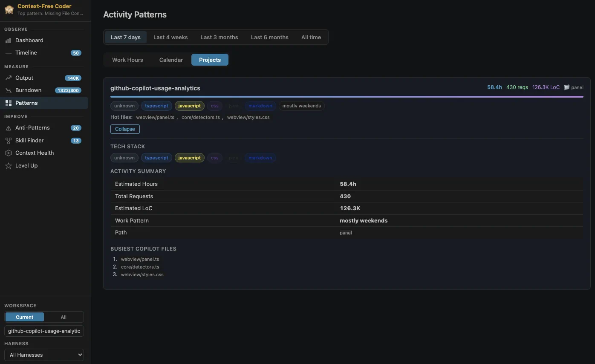The width and height of the screenshot is (595, 364).
Task: Click the Timeline dash icon
Action: [x=8, y=53]
